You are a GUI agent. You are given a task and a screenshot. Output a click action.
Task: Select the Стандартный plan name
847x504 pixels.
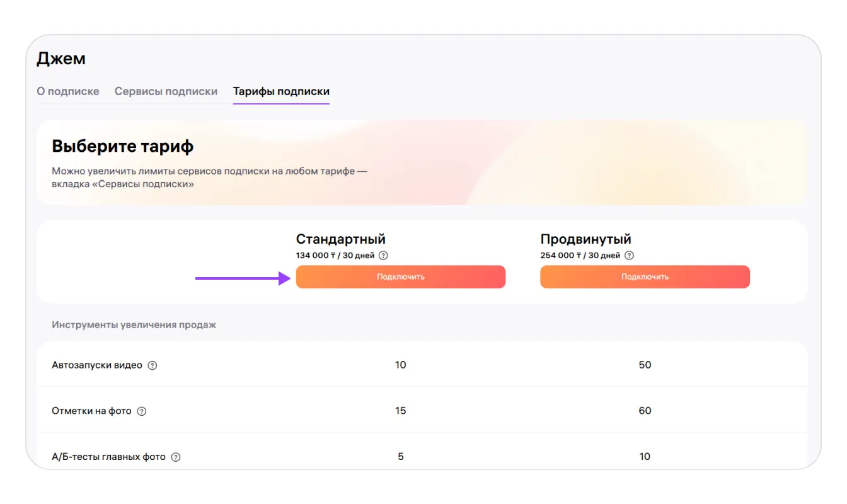point(340,239)
